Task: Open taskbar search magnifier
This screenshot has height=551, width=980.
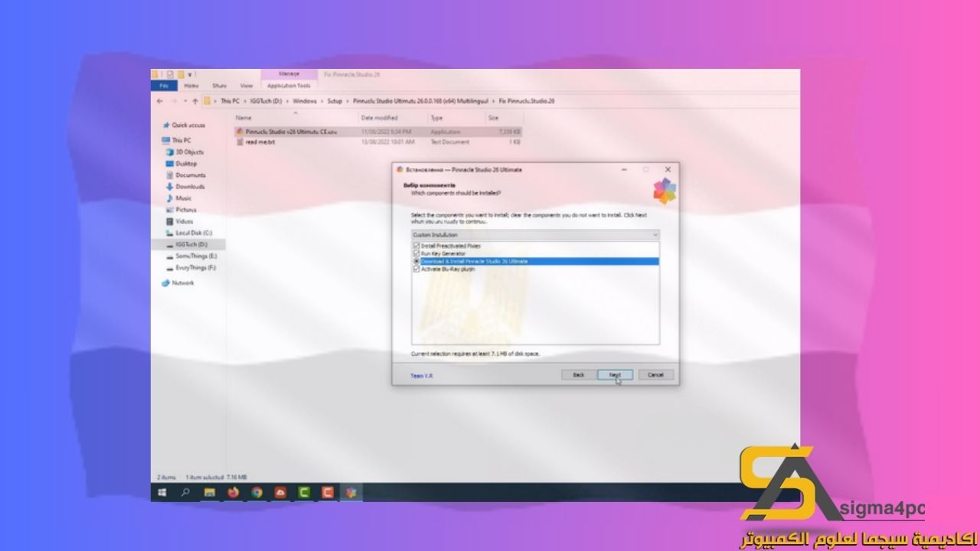Action: pos(185,493)
